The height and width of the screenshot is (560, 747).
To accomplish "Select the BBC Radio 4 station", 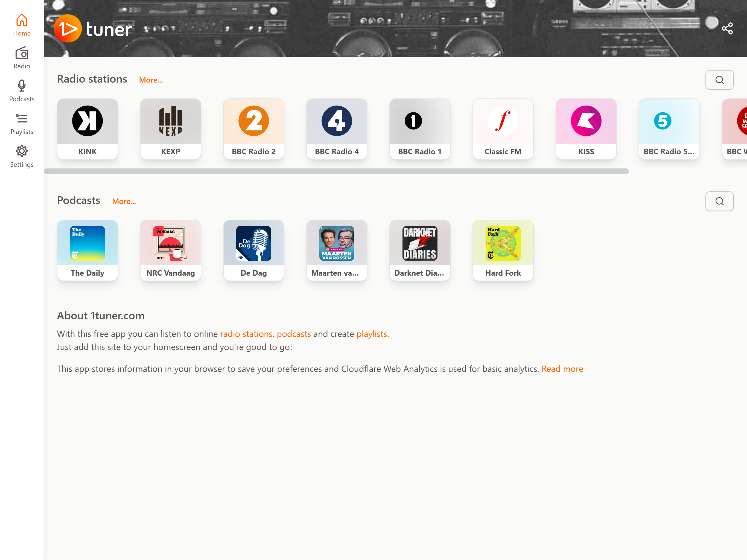I will (x=337, y=129).
